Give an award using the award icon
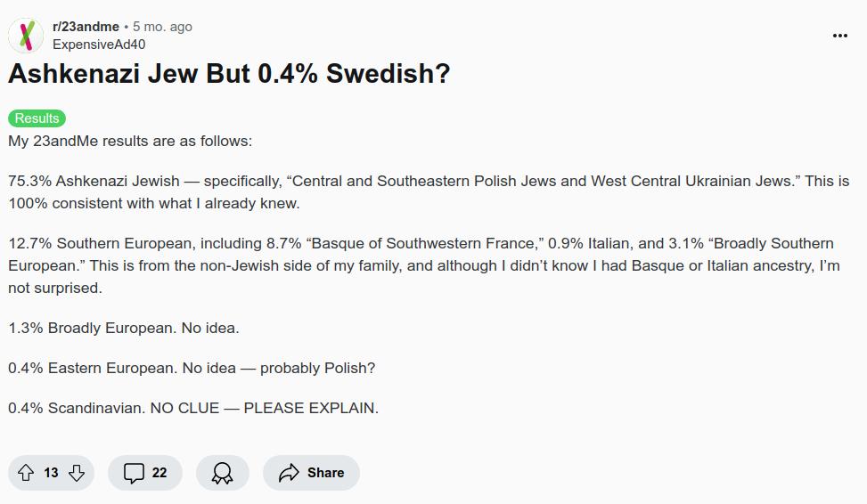867x504 pixels. pos(222,473)
